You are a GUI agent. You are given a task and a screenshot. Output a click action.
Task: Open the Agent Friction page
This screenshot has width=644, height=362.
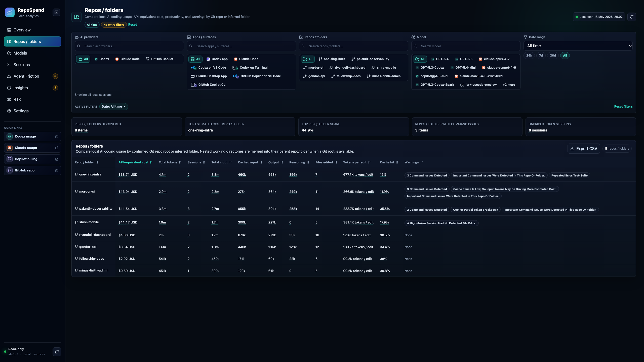[x=32, y=76]
